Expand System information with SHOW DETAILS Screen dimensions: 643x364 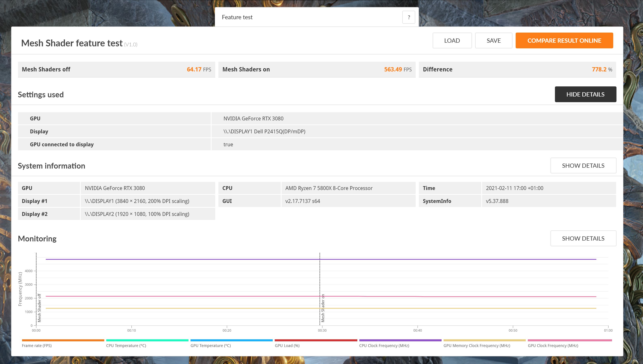583,166
